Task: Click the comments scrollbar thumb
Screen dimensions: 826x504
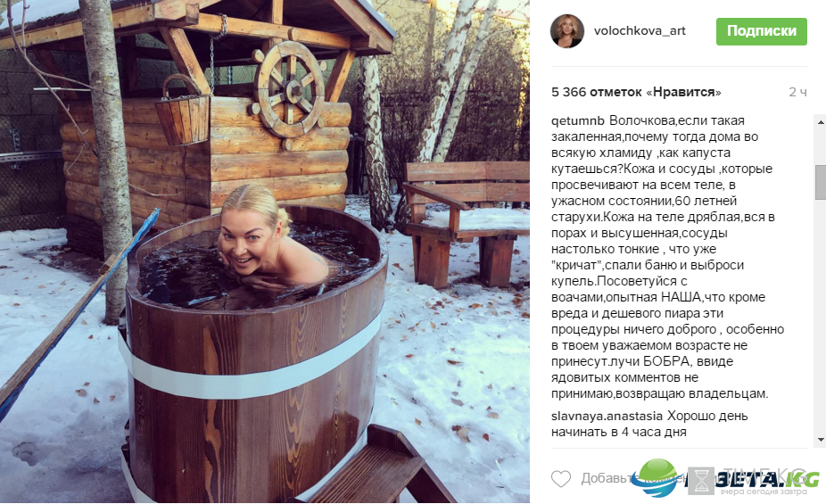Action: (x=821, y=182)
